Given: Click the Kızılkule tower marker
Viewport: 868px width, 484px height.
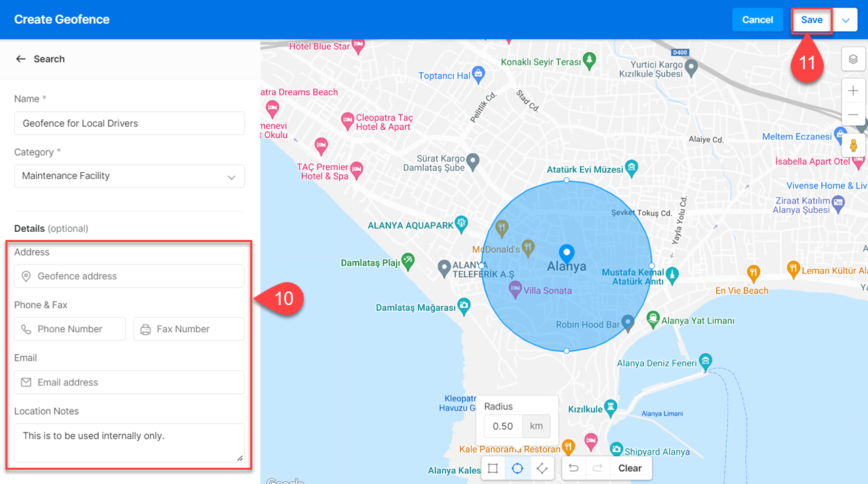Looking at the screenshot, I should tap(611, 407).
